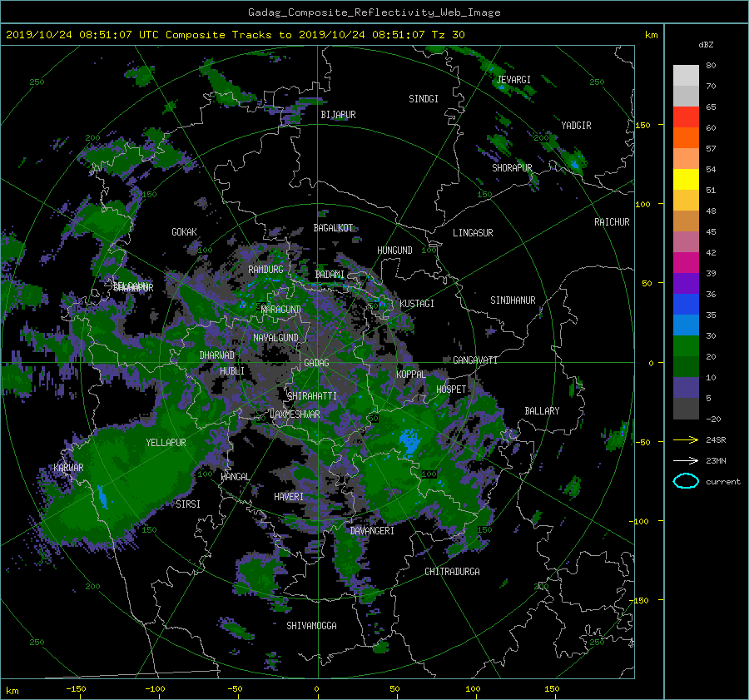Image resolution: width=749 pixels, height=700 pixels.
Task: Click the purple 36 dBZ legend swatch
Action: [686, 283]
